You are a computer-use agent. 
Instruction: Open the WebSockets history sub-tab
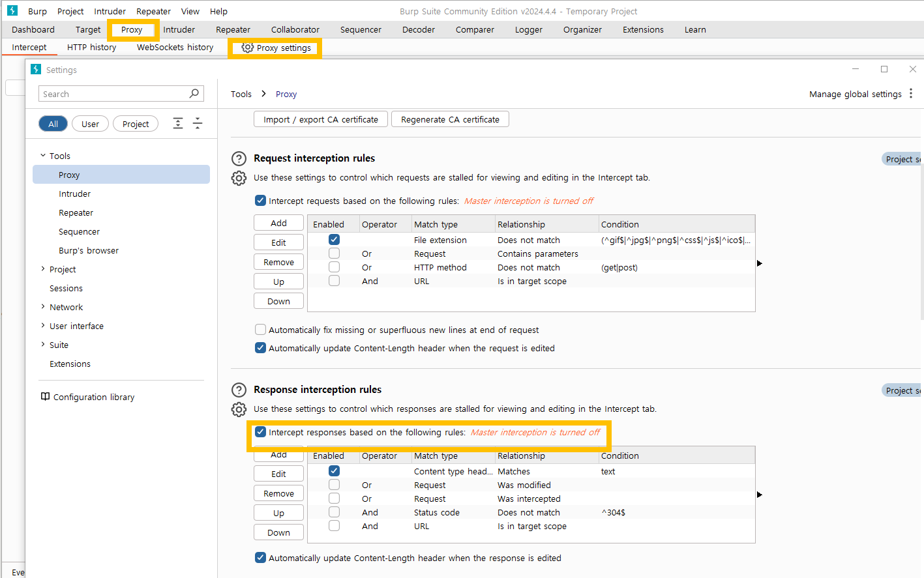pyautogui.click(x=175, y=47)
